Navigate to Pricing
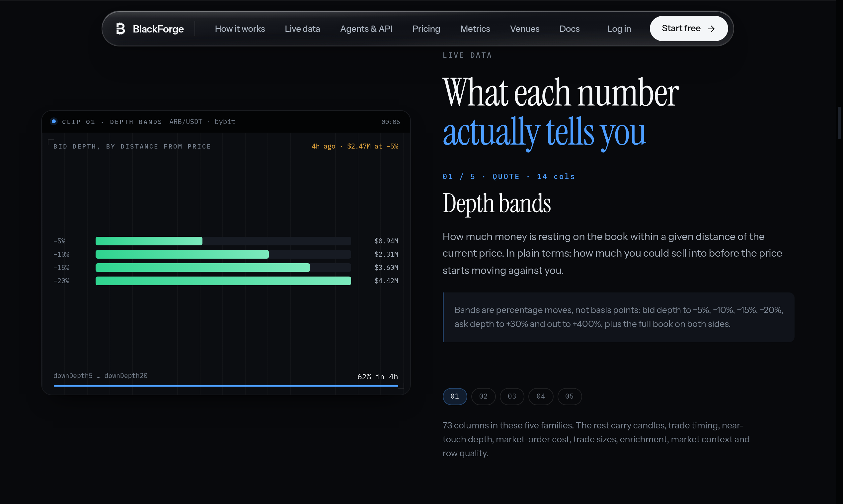Viewport: 843px width, 504px height. pos(426,29)
